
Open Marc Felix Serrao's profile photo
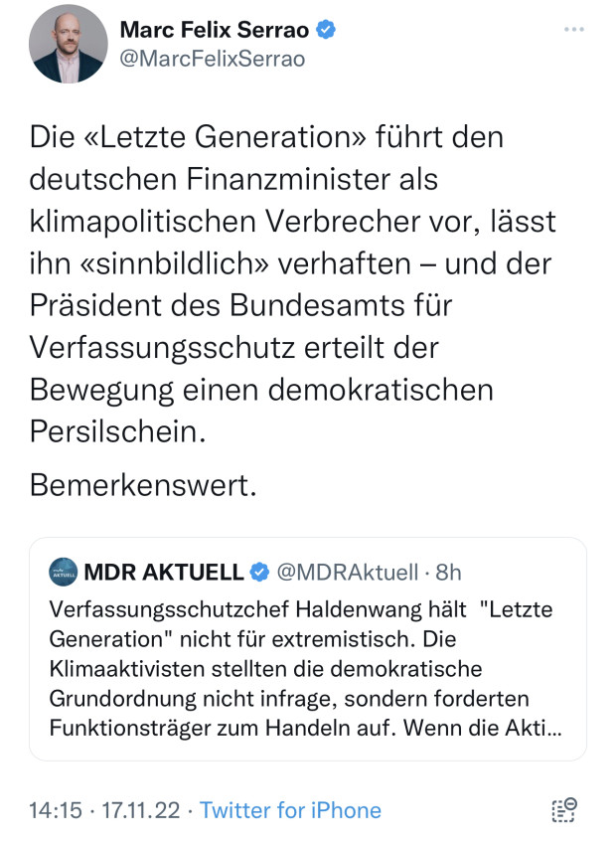[68, 44]
